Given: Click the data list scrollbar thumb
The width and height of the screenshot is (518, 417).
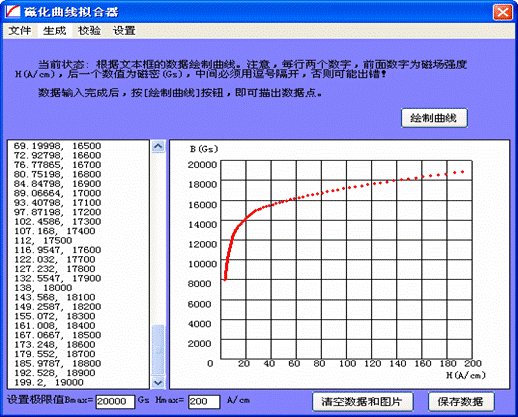Looking at the screenshot, I should pos(158,350).
